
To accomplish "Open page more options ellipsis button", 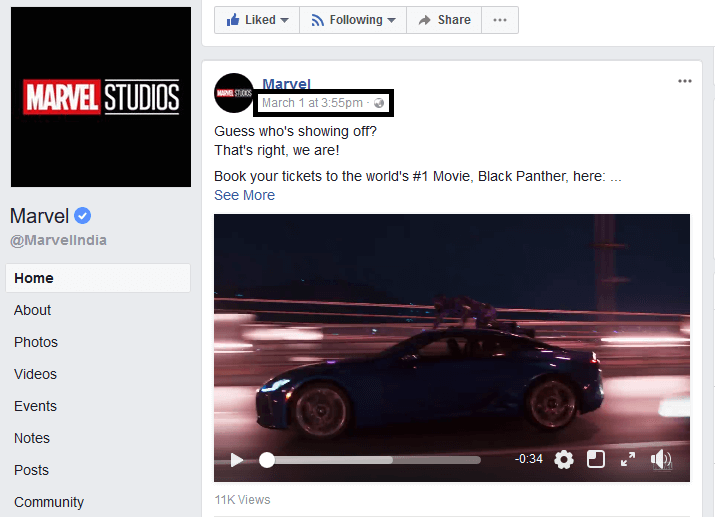I will pyautogui.click(x=500, y=20).
